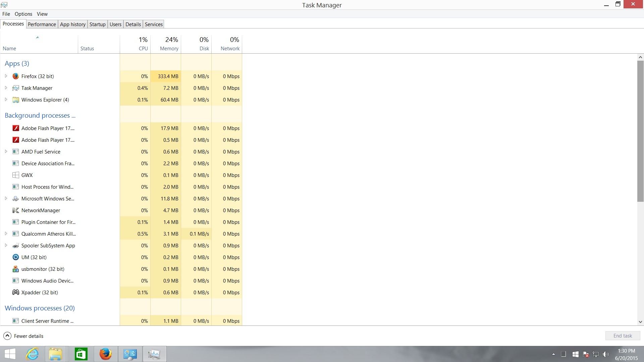Click the usbmonitor process icon
The height and width of the screenshot is (362, 644).
coord(15,269)
